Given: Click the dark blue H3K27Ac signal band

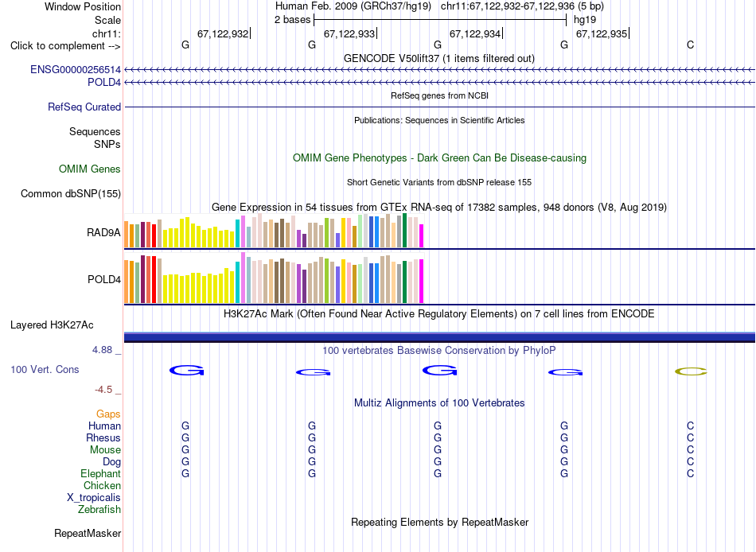Looking at the screenshot, I should point(439,337).
